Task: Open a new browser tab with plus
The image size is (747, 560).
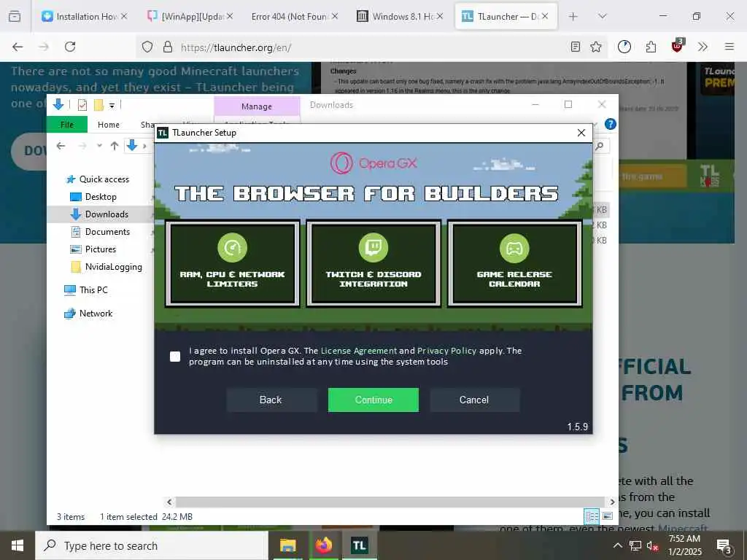Action: pyautogui.click(x=573, y=16)
